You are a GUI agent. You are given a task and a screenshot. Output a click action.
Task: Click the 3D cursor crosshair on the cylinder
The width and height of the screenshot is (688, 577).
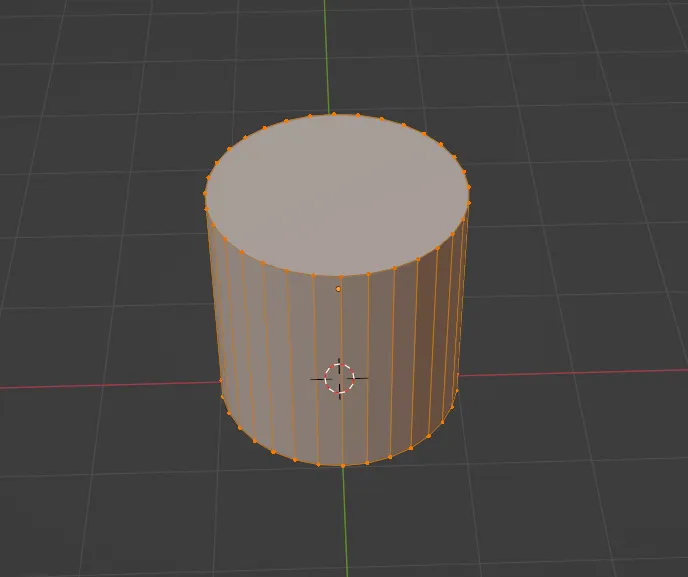339,378
